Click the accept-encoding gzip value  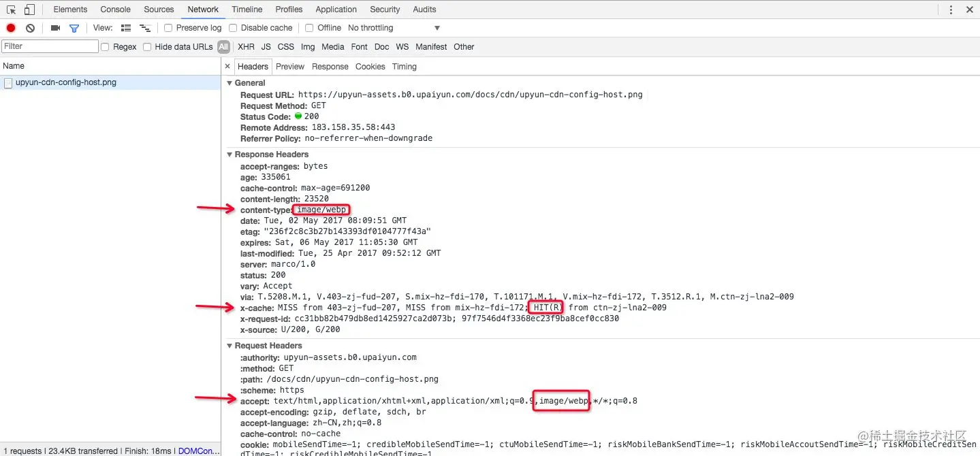point(370,412)
